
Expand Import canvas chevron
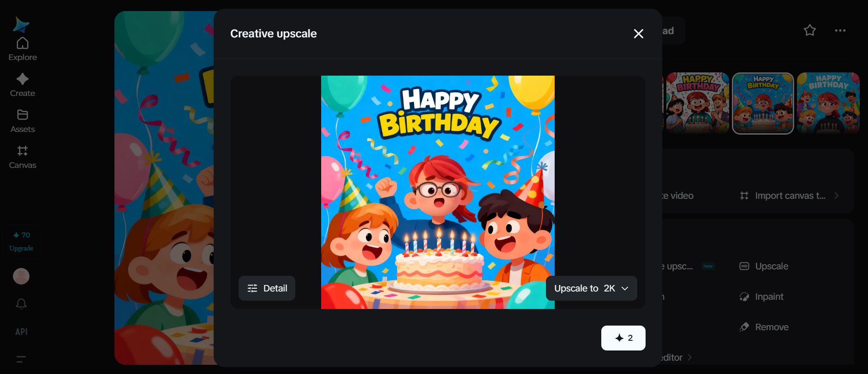point(836,196)
